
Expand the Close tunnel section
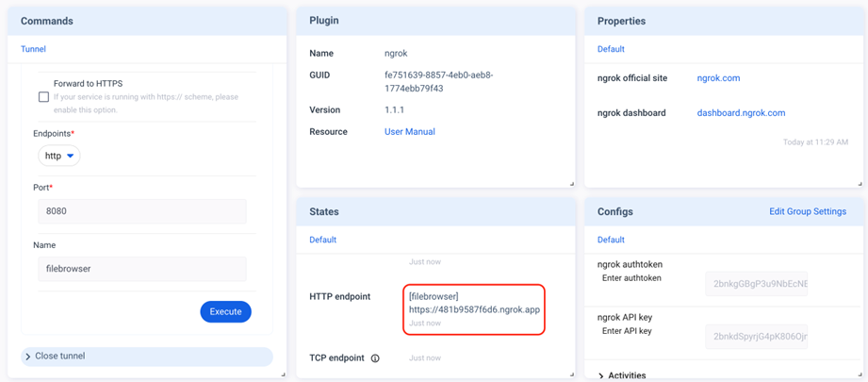pyautogui.click(x=147, y=356)
